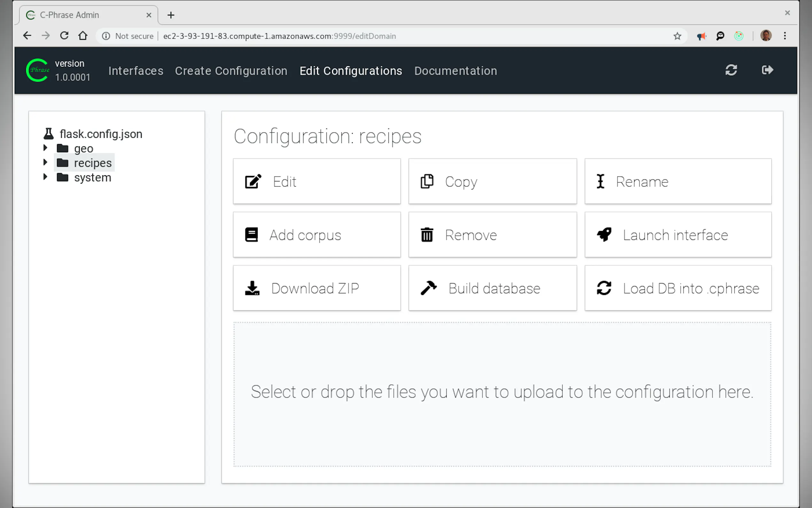812x508 pixels.
Task: Expand the geo folder tree arrow
Action: pyautogui.click(x=45, y=148)
